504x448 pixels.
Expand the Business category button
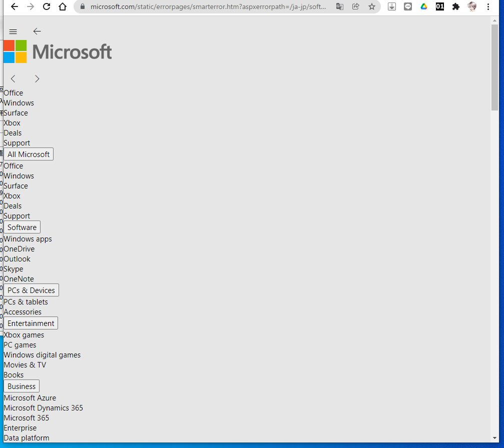[22, 386]
